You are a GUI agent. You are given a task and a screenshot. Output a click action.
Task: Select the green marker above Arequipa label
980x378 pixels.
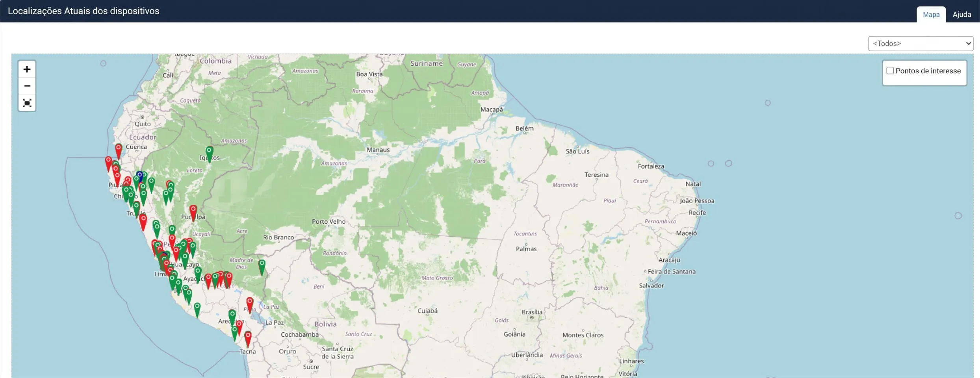[232, 317]
